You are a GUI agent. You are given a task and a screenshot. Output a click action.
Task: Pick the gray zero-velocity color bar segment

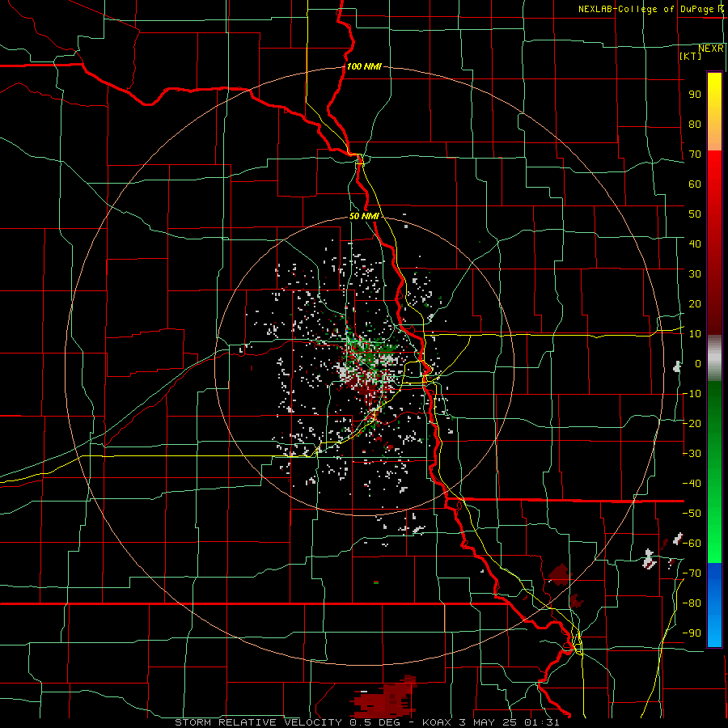pyautogui.click(x=714, y=358)
